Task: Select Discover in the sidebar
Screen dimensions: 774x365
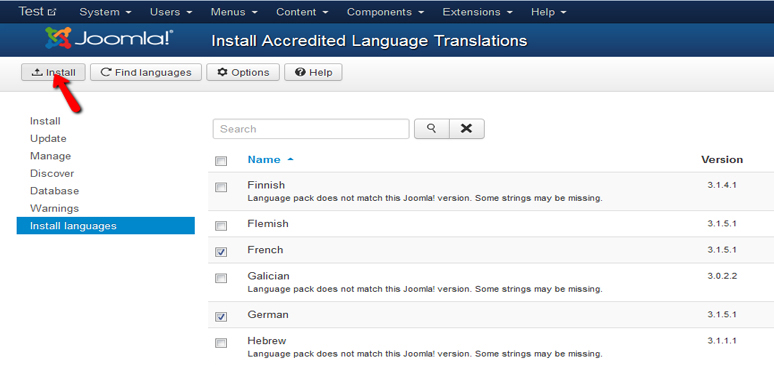Action: tap(52, 173)
